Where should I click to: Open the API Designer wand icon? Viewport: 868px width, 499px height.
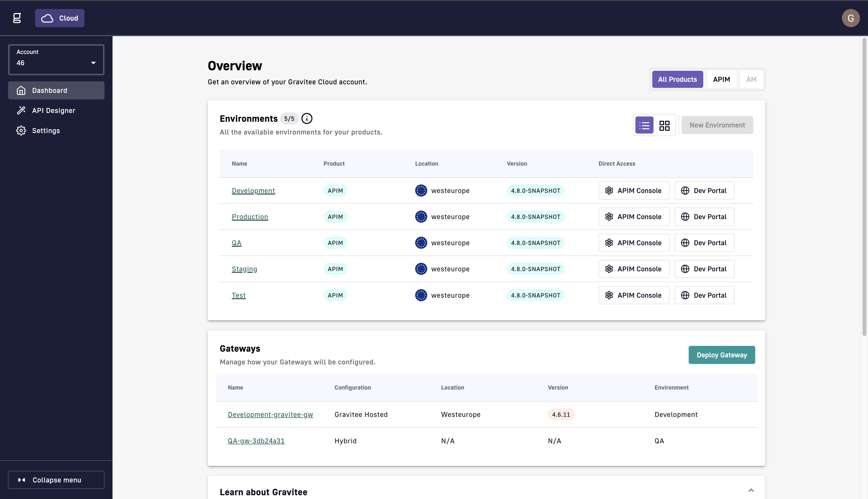point(21,110)
